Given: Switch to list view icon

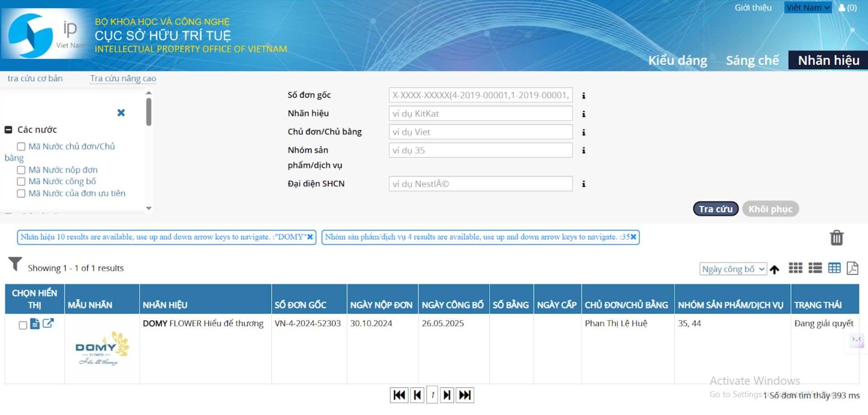Looking at the screenshot, I should [x=815, y=268].
